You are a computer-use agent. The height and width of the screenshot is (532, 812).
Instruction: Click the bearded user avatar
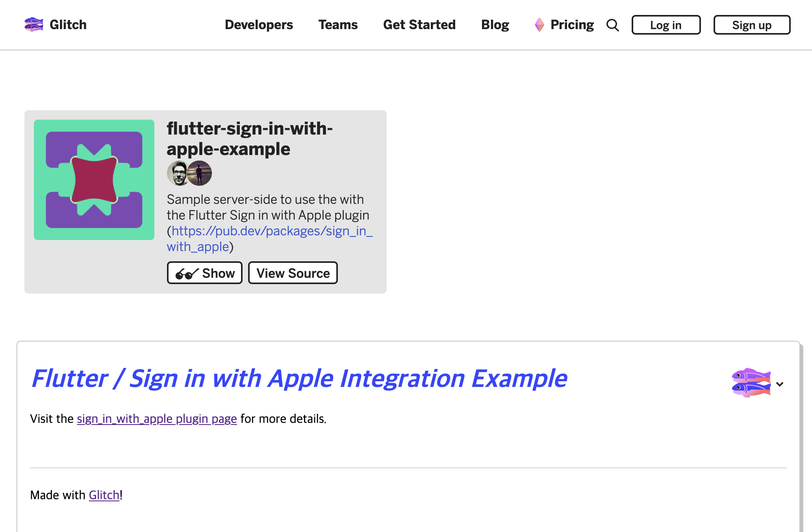click(178, 173)
